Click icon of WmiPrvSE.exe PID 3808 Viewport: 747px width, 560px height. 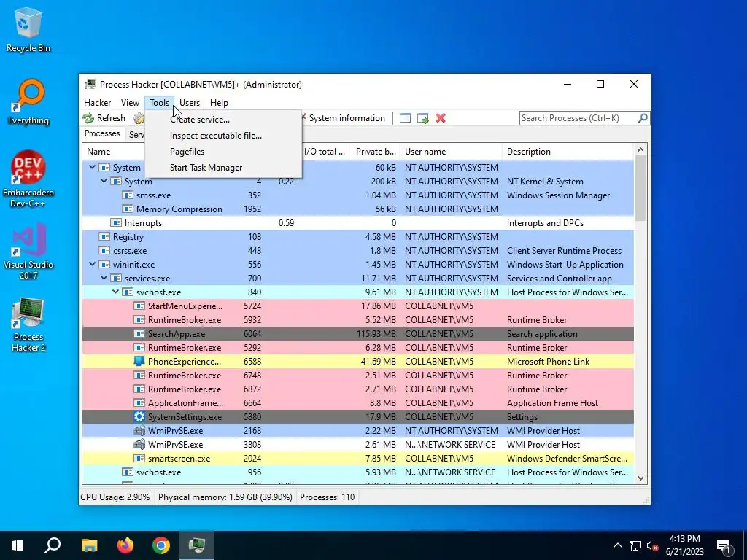[139, 444]
